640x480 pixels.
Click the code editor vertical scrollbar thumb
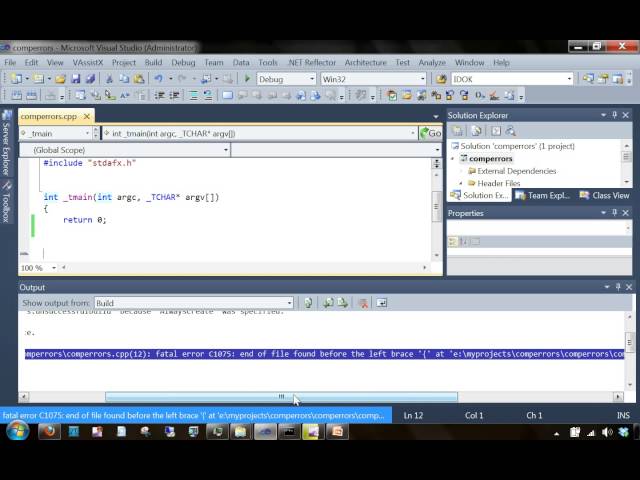click(x=436, y=206)
